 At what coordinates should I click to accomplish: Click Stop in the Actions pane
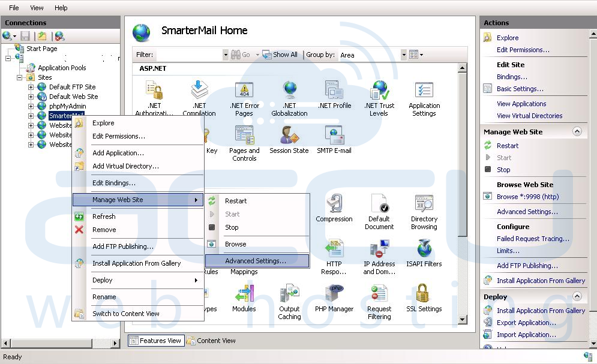tap(503, 170)
